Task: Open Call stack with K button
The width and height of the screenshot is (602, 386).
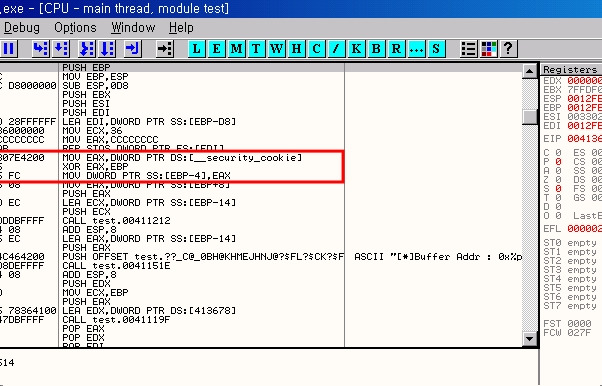Action: point(356,49)
